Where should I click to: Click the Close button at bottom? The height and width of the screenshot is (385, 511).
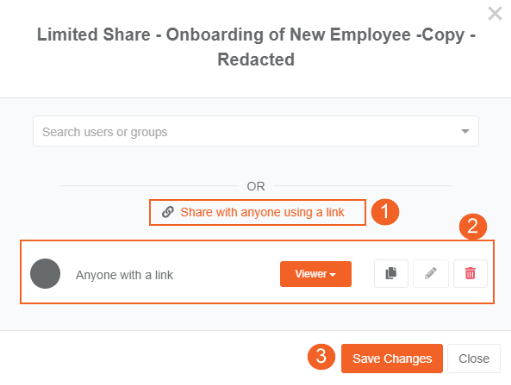(x=474, y=358)
